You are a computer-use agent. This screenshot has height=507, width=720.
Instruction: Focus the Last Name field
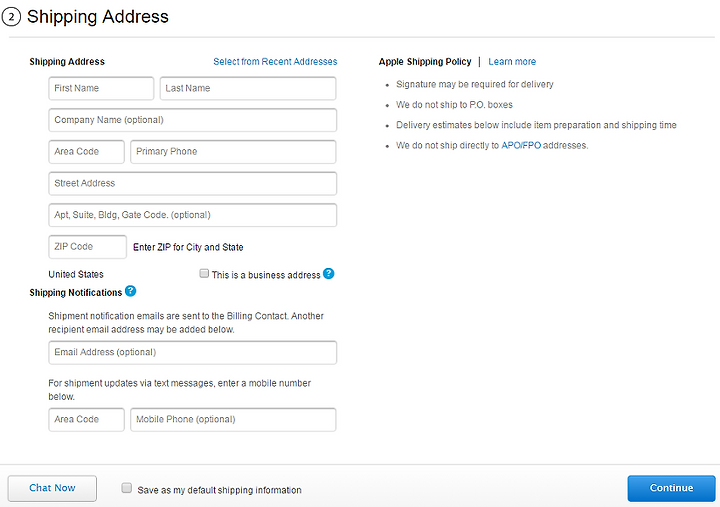click(x=248, y=88)
